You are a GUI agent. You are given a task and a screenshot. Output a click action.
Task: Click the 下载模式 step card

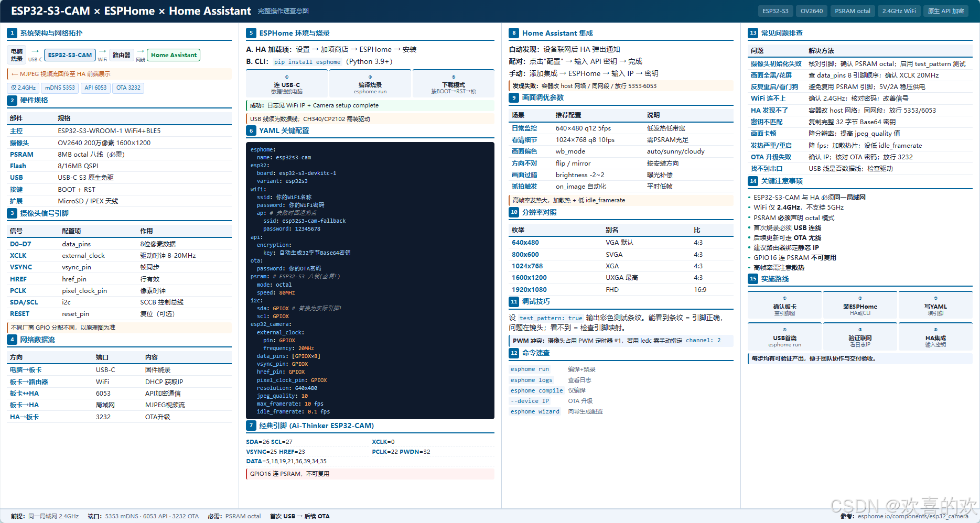[x=454, y=84]
